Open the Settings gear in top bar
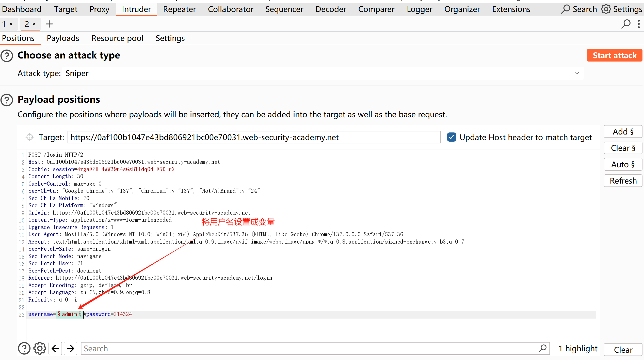The height and width of the screenshot is (360, 644). (x=606, y=9)
